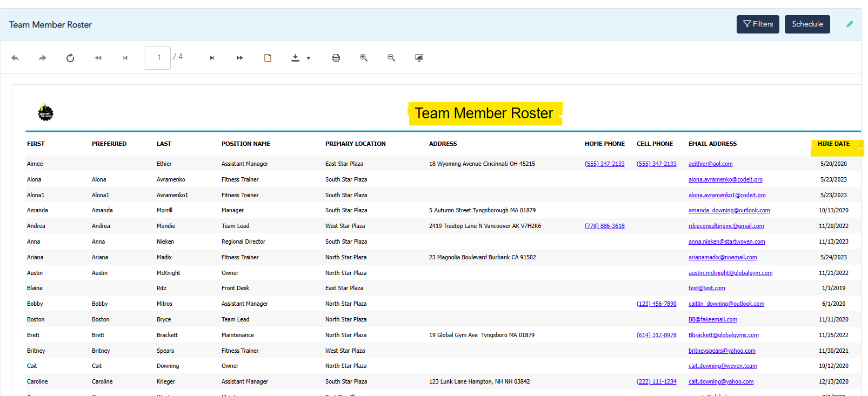
Task: Open email Bbrackett@globalgyms.com
Action: pos(724,335)
